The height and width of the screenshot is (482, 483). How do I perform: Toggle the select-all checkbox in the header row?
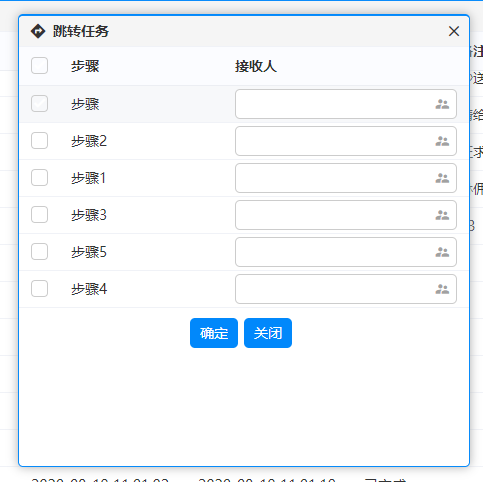[x=39, y=66]
